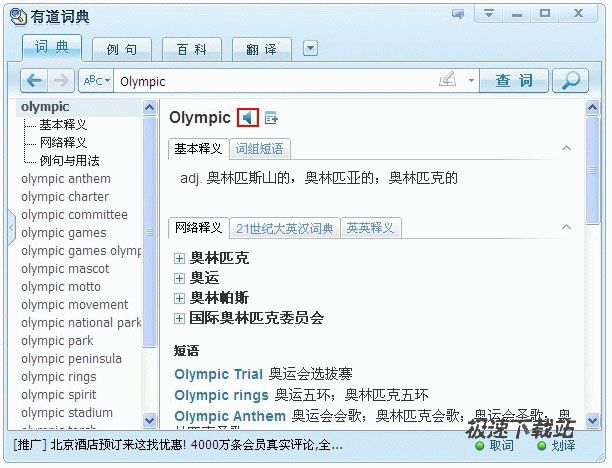
Task: Click the definition pane scroll down arrow
Action: click(592, 420)
